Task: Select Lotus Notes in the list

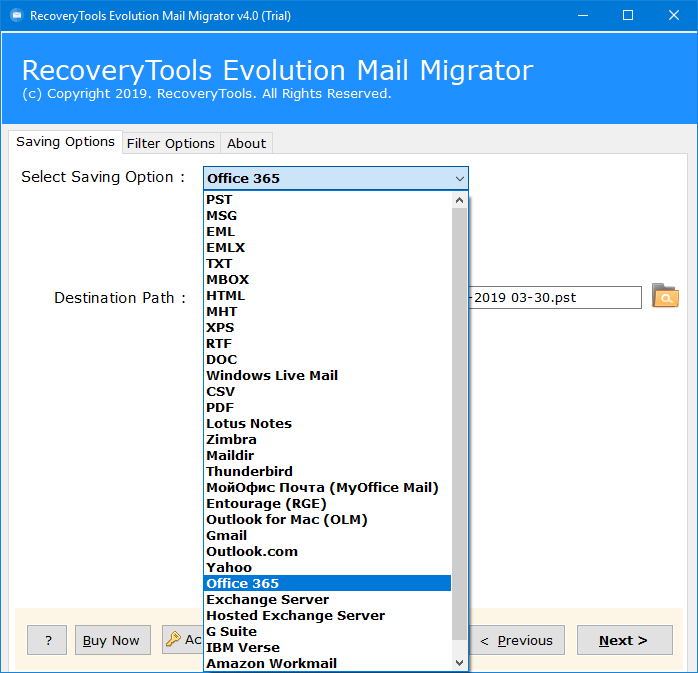Action: point(327,424)
